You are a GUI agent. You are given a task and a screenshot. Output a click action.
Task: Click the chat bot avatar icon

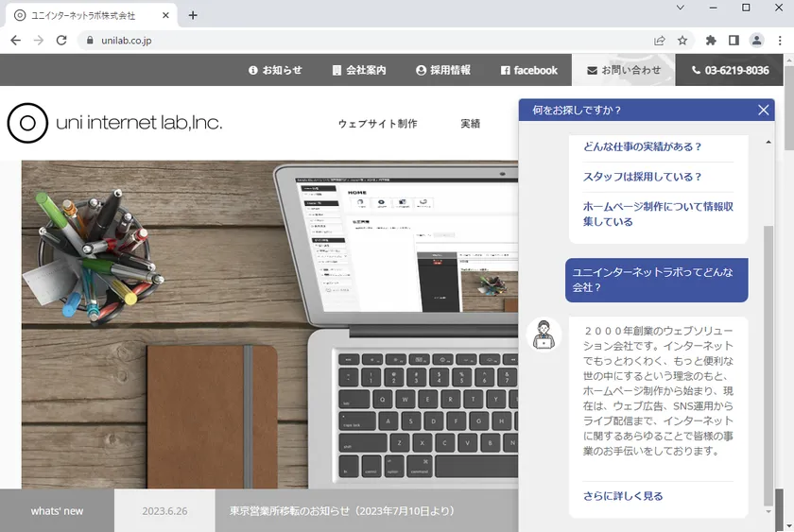[x=544, y=335]
